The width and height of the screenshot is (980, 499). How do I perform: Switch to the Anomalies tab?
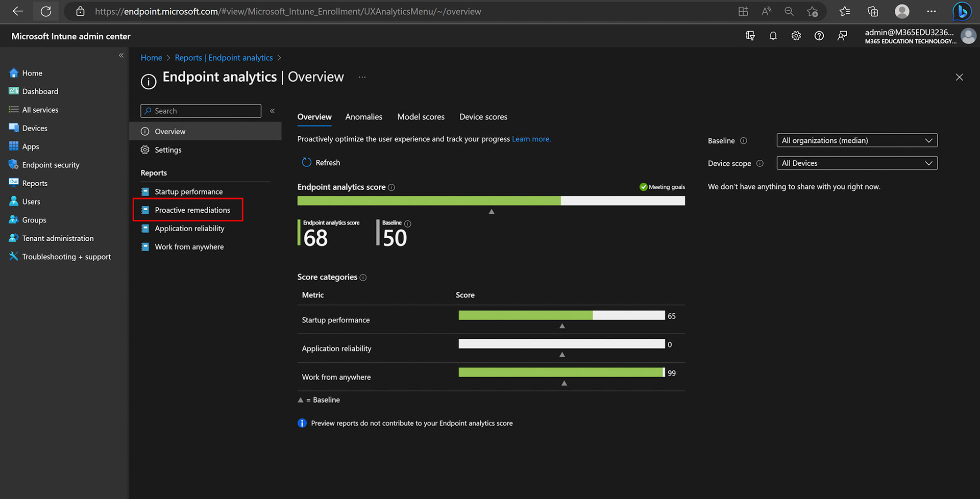(363, 117)
